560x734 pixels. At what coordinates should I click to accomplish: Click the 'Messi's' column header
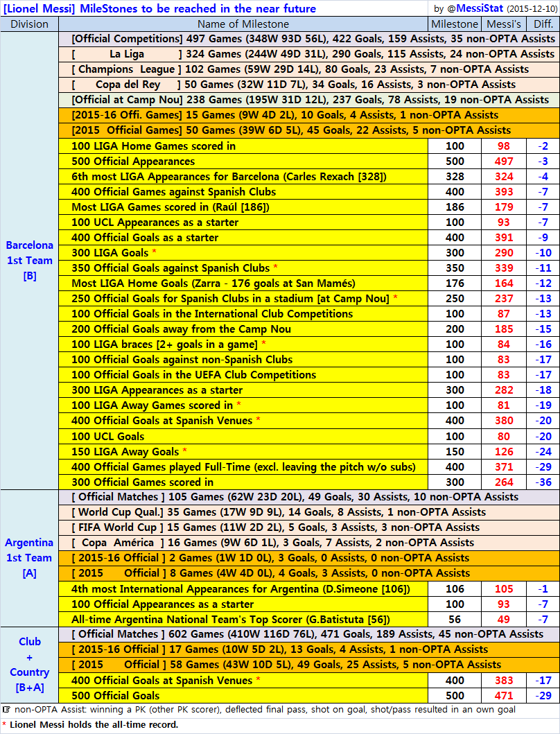coord(504,24)
